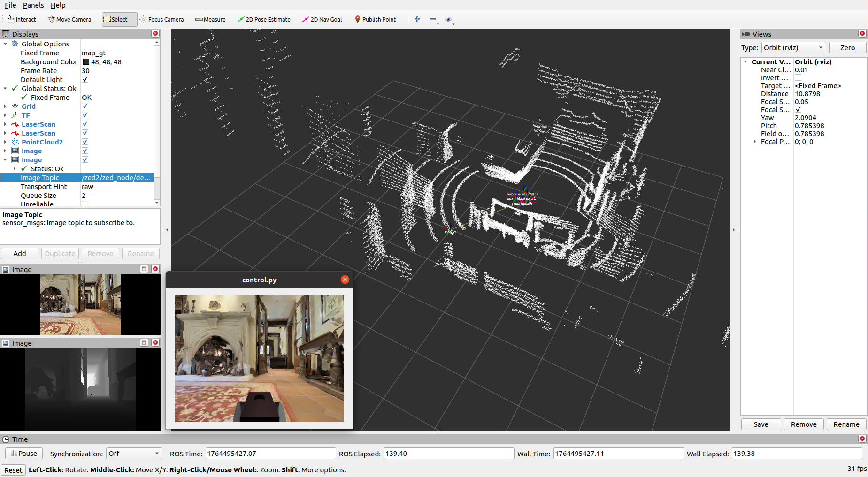Open the view Type dropdown

pos(793,48)
